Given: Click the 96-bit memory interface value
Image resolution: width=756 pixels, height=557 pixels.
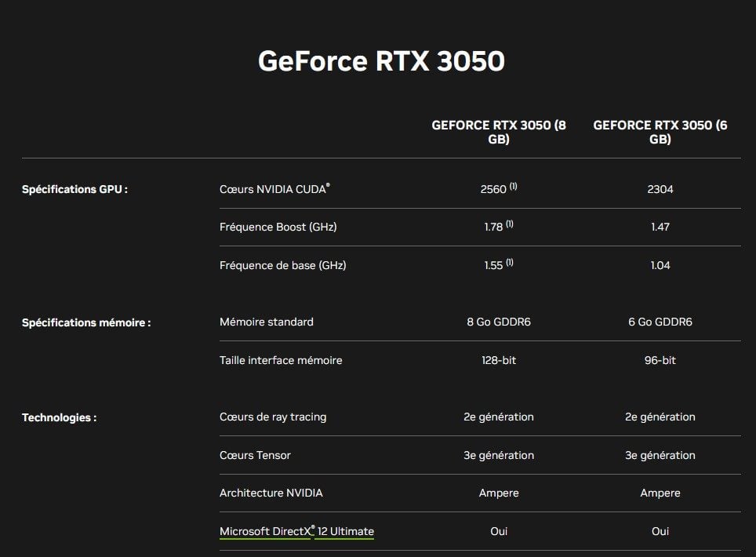Looking at the screenshot, I should click(x=660, y=360).
